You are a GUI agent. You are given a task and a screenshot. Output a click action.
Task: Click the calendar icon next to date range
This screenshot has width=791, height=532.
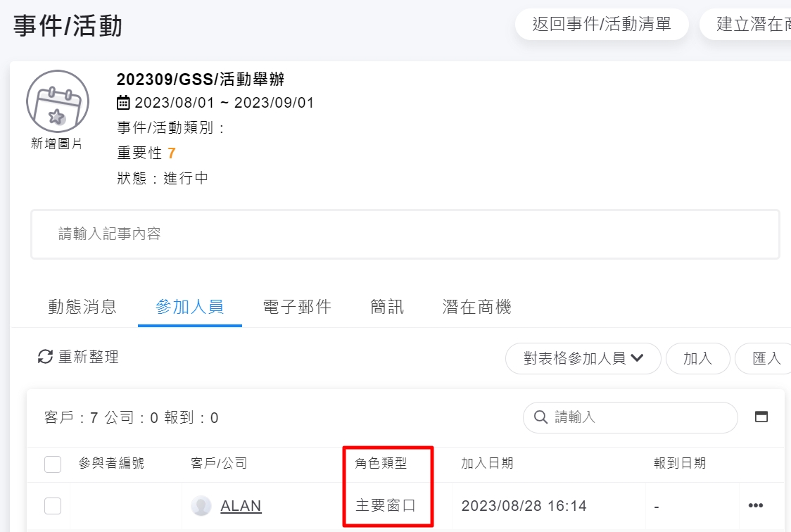123,103
